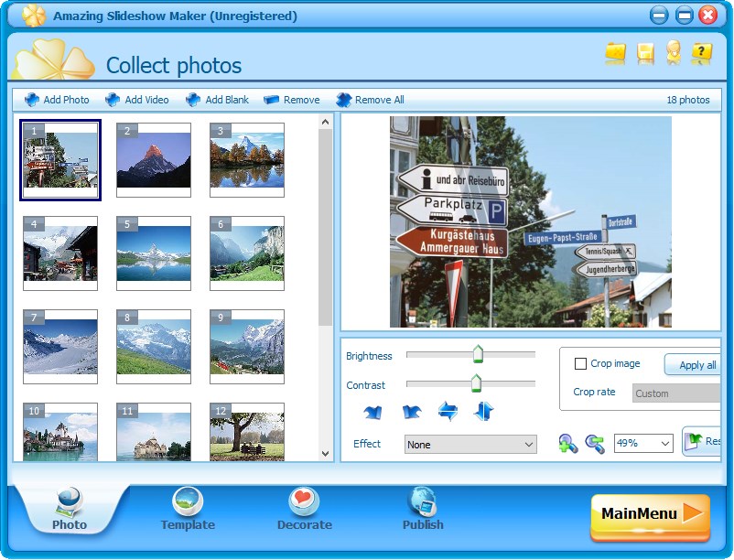Select thumbnail 4 alpine village street
Screen dimensions: 734x560
[x=60, y=253]
